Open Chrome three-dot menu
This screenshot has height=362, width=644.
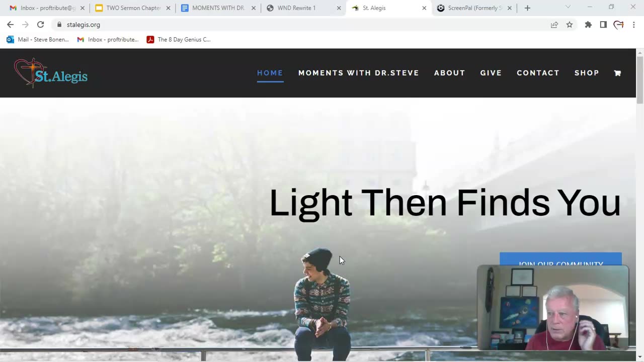point(633,25)
